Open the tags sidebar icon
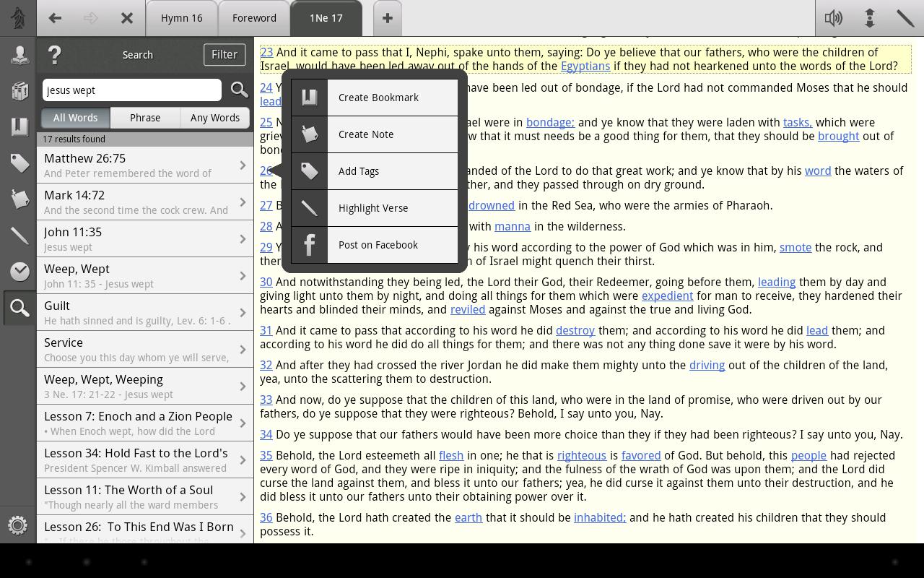This screenshot has height=578, width=924. click(x=19, y=163)
